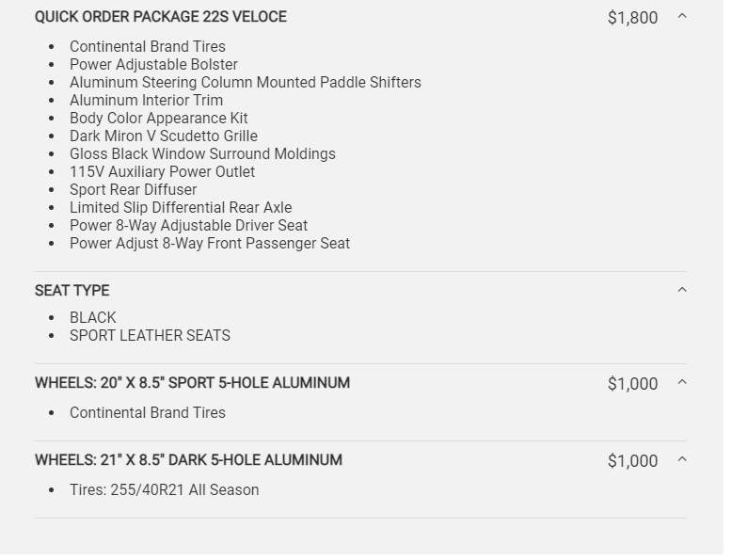Collapse the 20" Sport 5-Hole wheels chevron
The height and width of the screenshot is (560, 731).
click(x=682, y=383)
